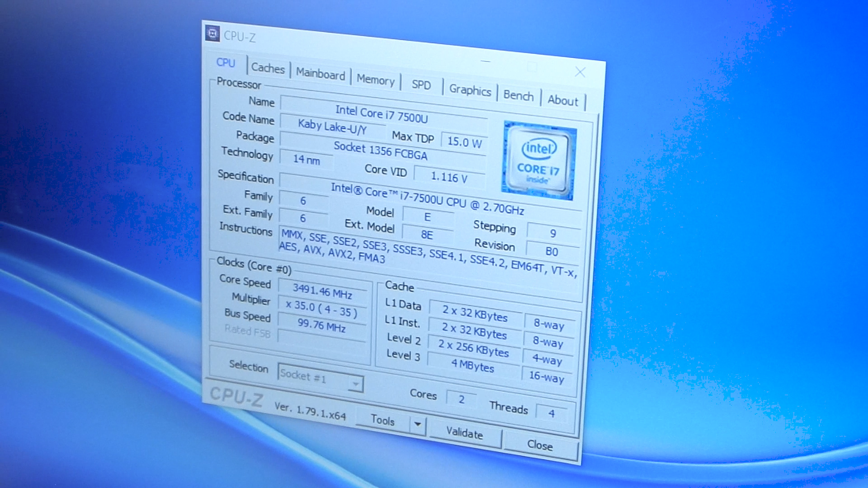The width and height of the screenshot is (868, 488).
Task: Click the Ext. Model value 8E
Action: pos(427,235)
